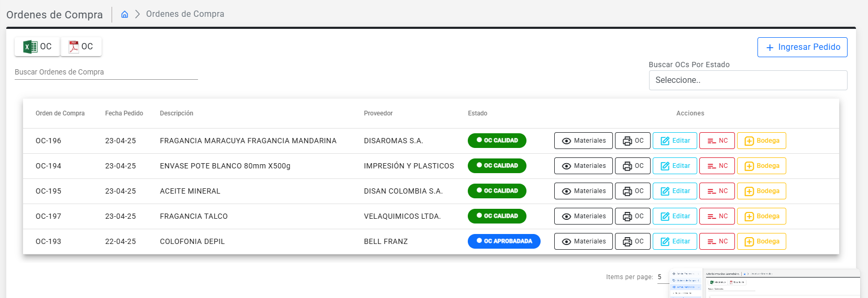868x298 pixels.
Task: Click the home breadcrumb icon
Action: (x=125, y=14)
